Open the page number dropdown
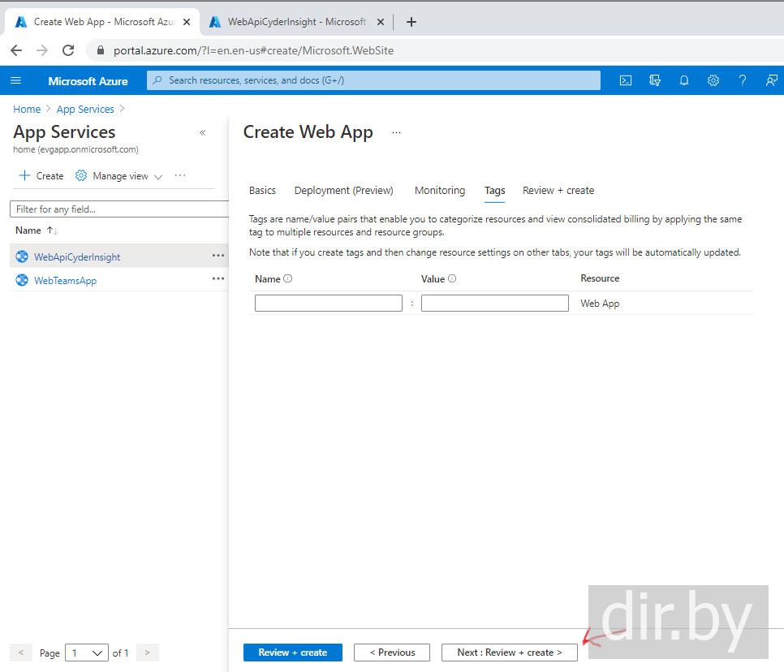This screenshot has height=672, width=784. (88, 653)
